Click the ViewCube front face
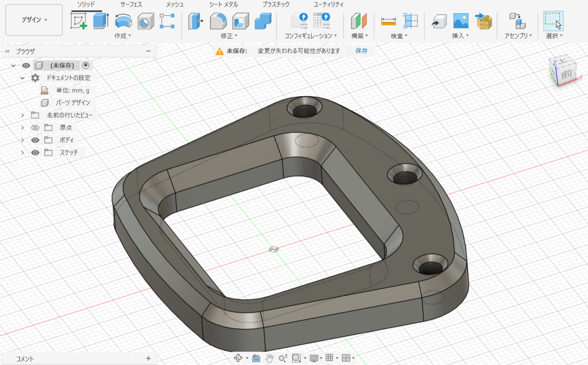 click(566, 74)
